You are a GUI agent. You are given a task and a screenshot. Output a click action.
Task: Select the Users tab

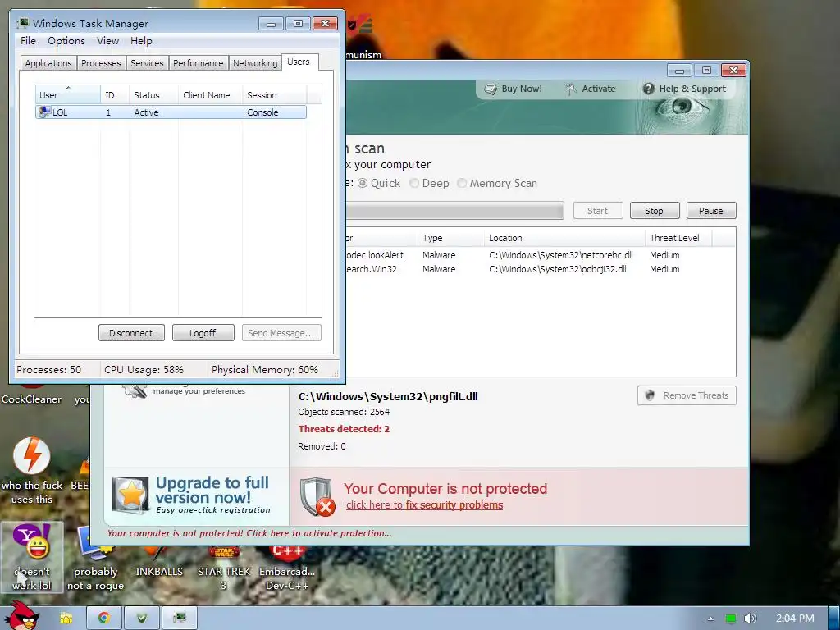299,62
